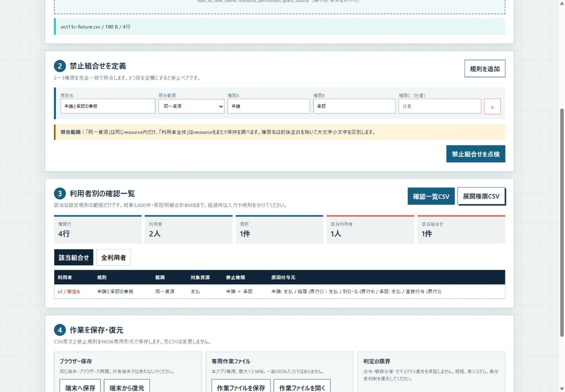Viewport: 565px width, 392px height.
Task: Click the 権限行 summary card showing 4行
Action: [98, 230]
